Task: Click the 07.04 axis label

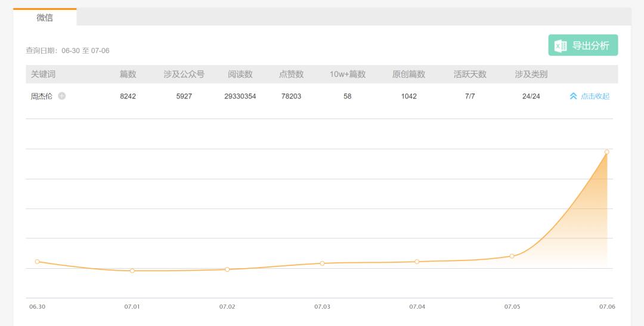Action: pos(417,307)
